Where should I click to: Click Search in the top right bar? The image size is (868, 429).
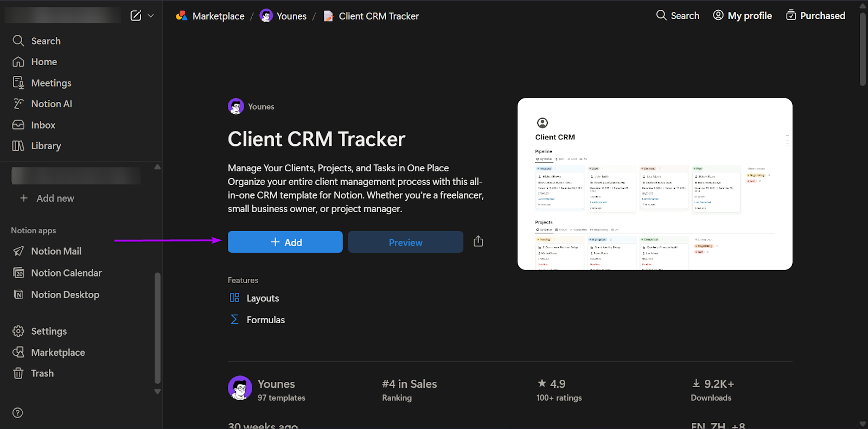pos(678,15)
